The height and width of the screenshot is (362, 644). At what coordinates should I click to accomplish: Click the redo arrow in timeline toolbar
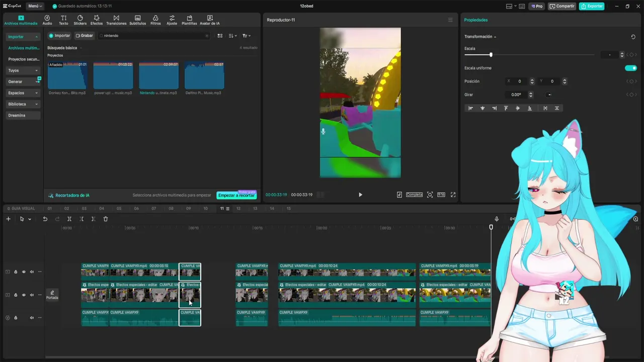57,219
